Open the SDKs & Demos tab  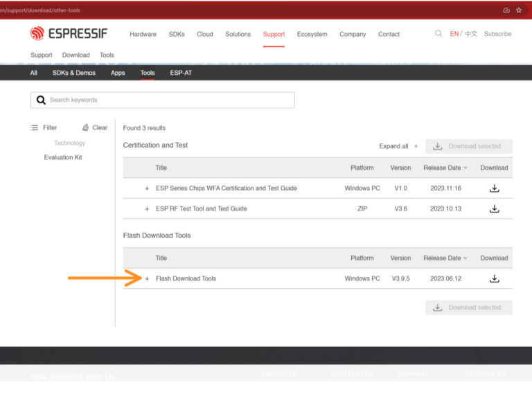(x=73, y=73)
